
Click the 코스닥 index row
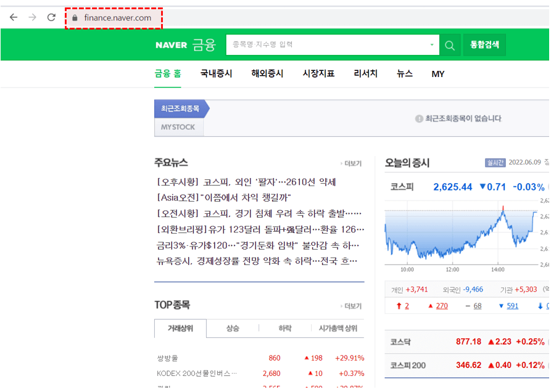[467, 341]
